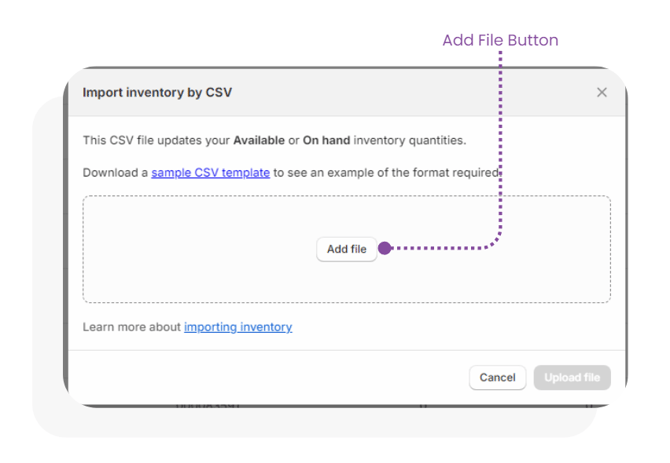Open the importing inventory help link
This screenshot has height=463, width=670.
coord(238,327)
